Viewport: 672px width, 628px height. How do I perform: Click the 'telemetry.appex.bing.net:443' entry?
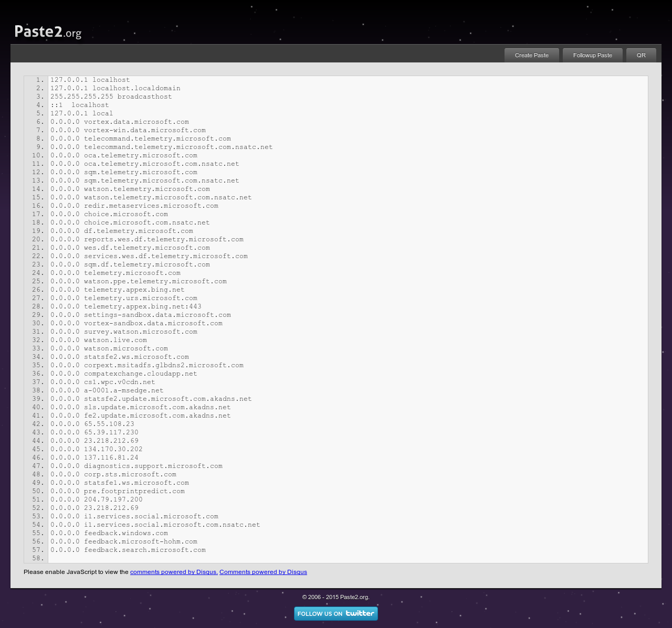(143, 306)
